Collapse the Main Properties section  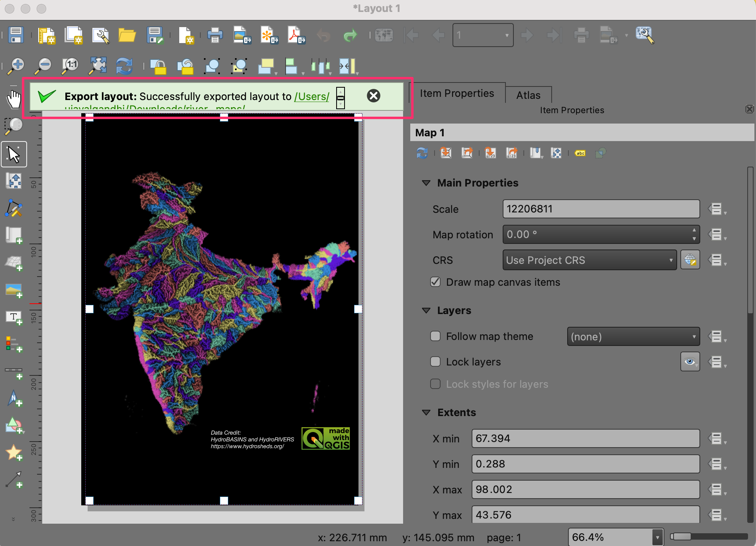pos(426,183)
